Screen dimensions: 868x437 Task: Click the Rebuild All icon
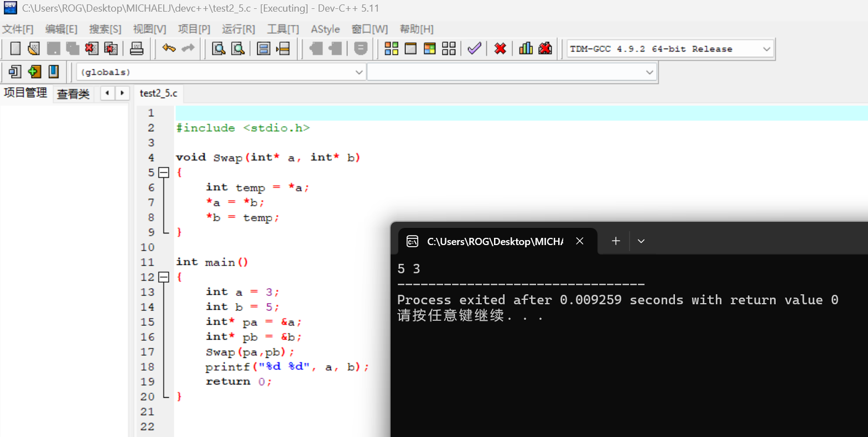coord(449,49)
